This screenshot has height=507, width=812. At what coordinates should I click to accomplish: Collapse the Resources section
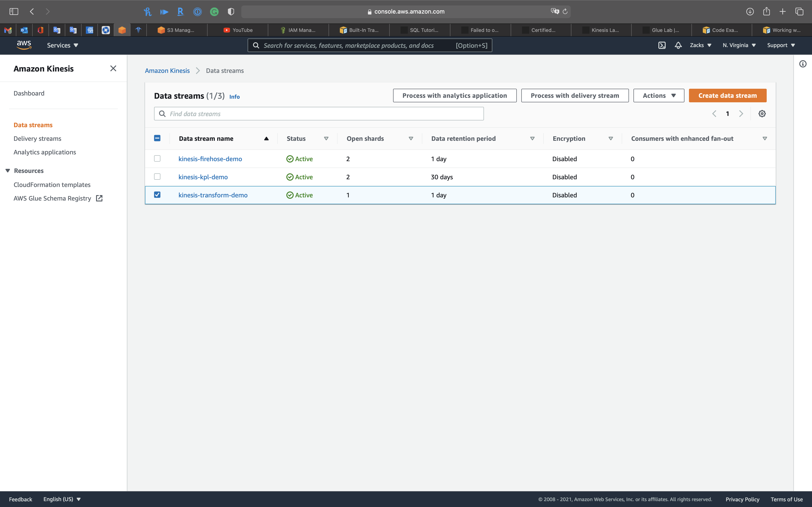[8, 171]
